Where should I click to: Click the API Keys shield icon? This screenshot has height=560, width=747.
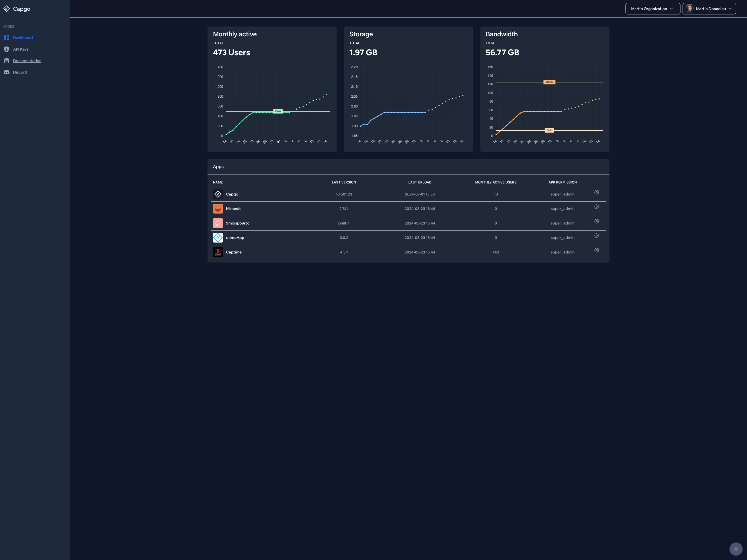click(x=6, y=49)
